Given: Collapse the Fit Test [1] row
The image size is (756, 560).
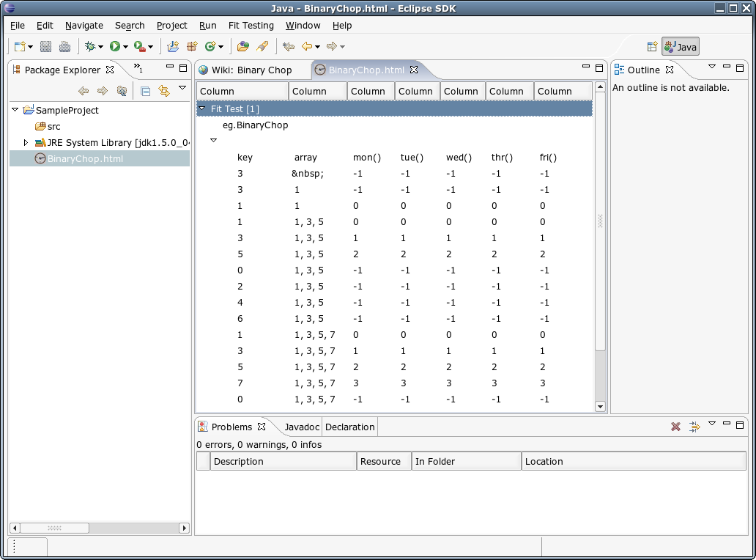Looking at the screenshot, I should tap(202, 108).
